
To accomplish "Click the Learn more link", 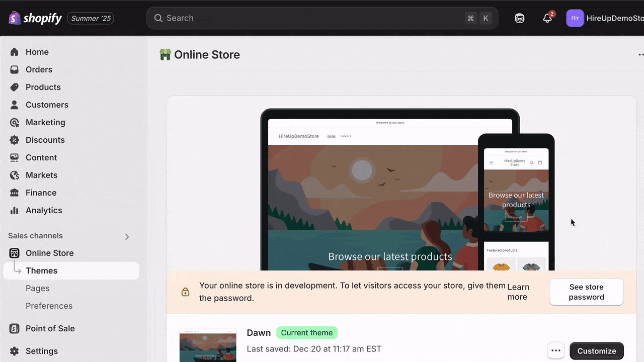I will [517, 292].
